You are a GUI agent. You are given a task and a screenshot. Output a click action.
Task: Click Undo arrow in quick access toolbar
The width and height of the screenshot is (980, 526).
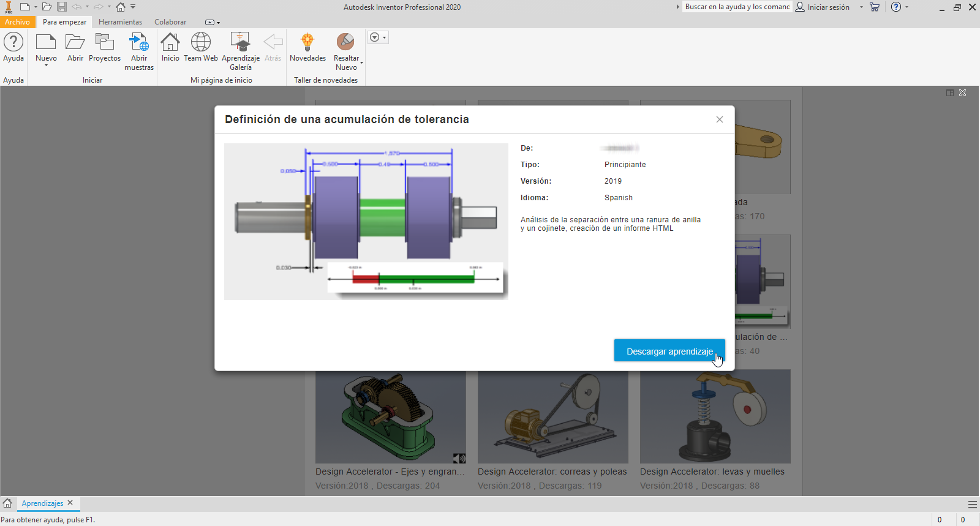coord(77,7)
